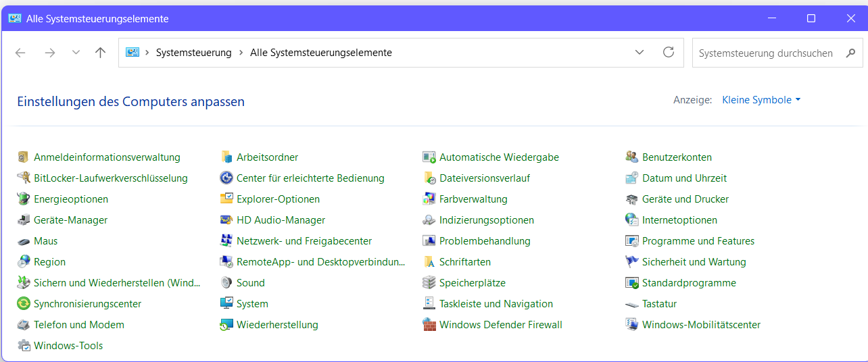The image size is (868, 362).
Task: Open the Energieoptionen battery icon
Action: (x=24, y=199)
